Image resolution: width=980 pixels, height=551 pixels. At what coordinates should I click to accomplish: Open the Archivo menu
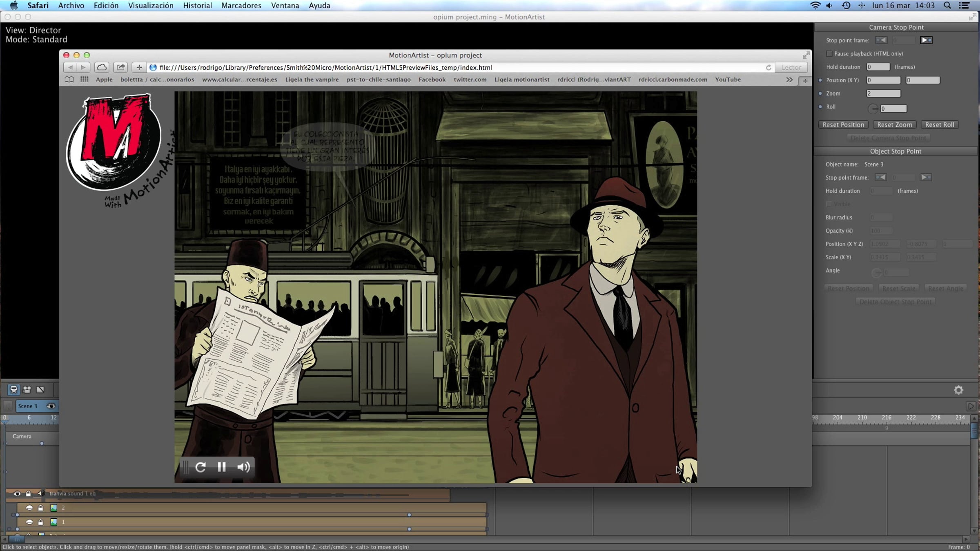point(71,5)
